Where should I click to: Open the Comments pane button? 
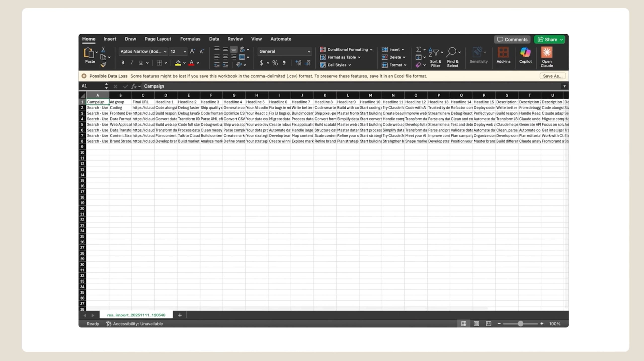[512, 39]
